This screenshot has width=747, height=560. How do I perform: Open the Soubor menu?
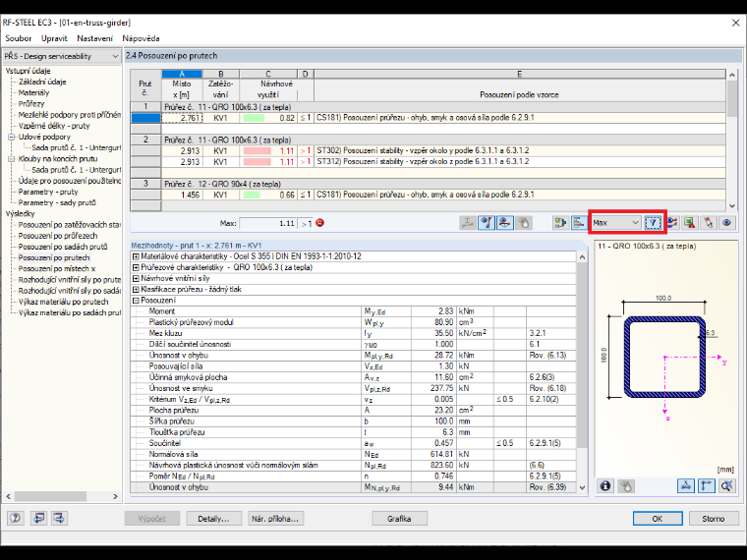point(18,38)
